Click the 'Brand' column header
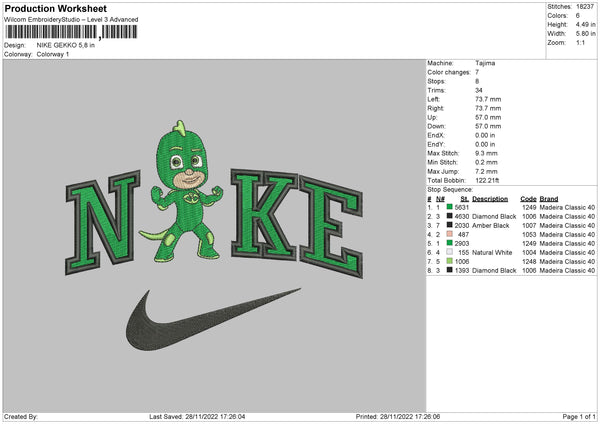Viewport: 600px width, 424px height. click(549, 199)
